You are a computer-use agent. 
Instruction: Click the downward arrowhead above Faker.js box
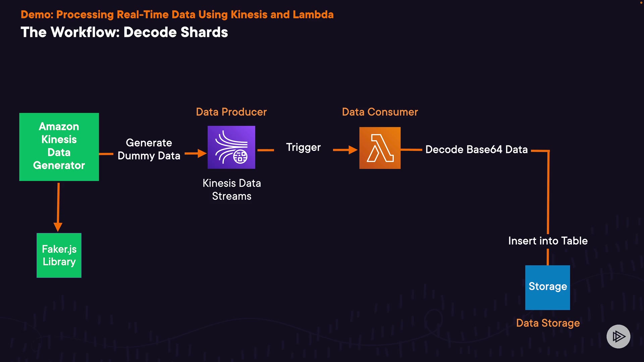pos(58,227)
